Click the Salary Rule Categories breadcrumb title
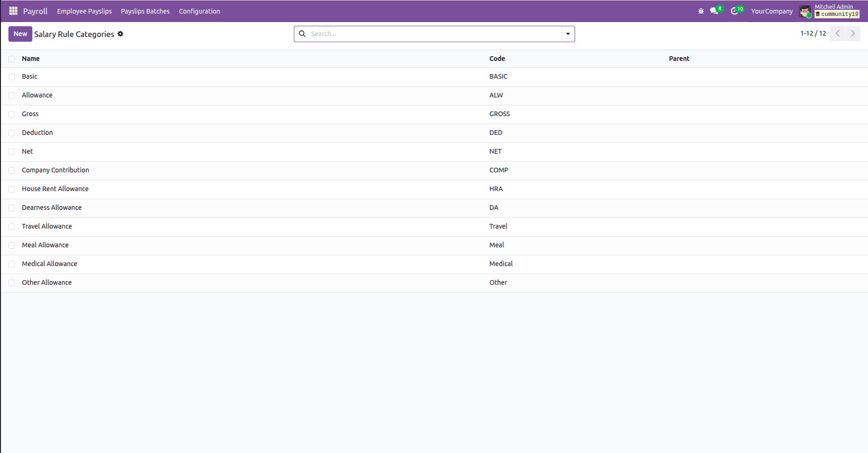Image resolution: width=868 pixels, height=453 pixels. 74,34
